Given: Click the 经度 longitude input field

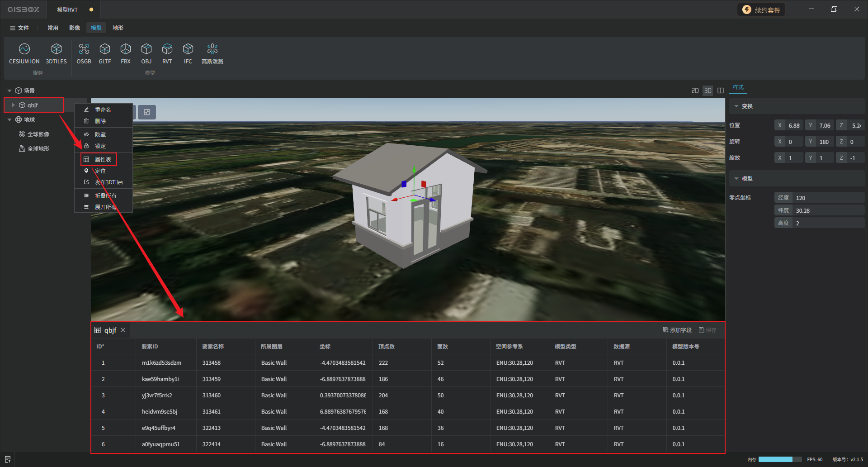Looking at the screenshot, I should tap(828, 198).
